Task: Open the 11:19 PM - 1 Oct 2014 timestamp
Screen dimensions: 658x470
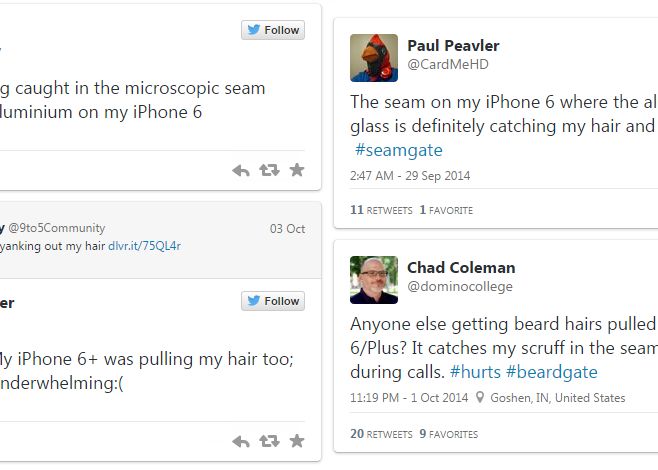Action: point(409,398)
